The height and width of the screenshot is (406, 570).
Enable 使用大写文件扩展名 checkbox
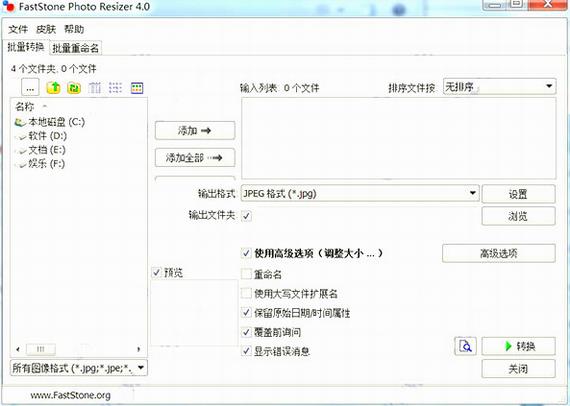[x=246, y=293]
